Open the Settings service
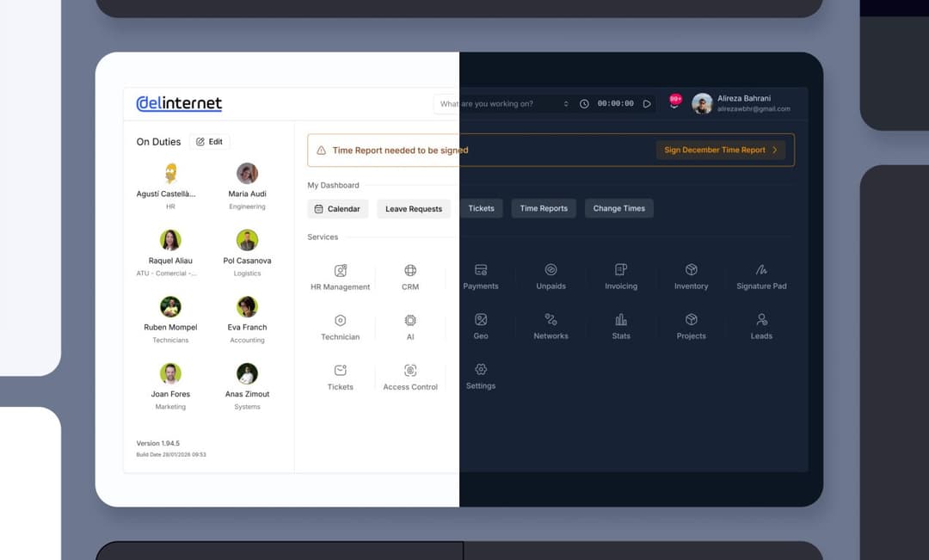Viewport: 929px width, 560px height. click(481, 376)
